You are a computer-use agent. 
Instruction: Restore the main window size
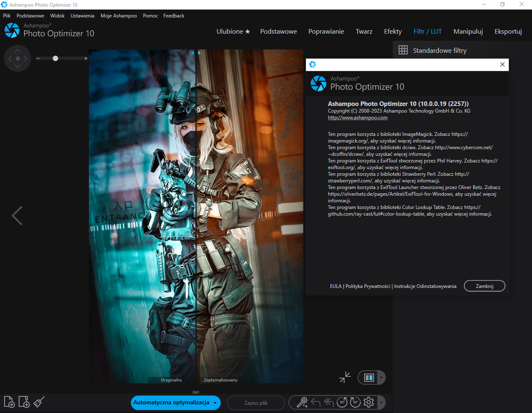coord(503,5)
